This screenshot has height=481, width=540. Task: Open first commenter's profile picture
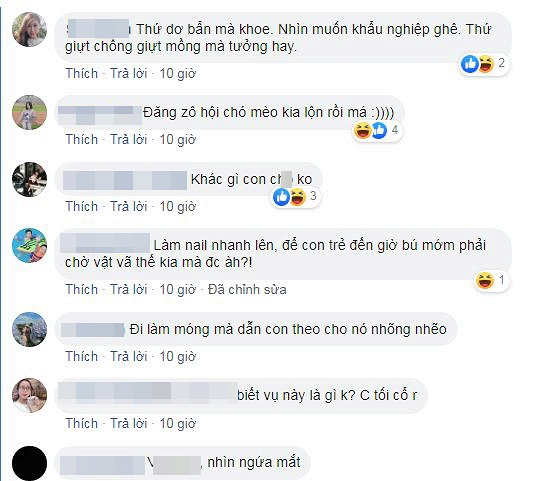click(x=29, y=29)
